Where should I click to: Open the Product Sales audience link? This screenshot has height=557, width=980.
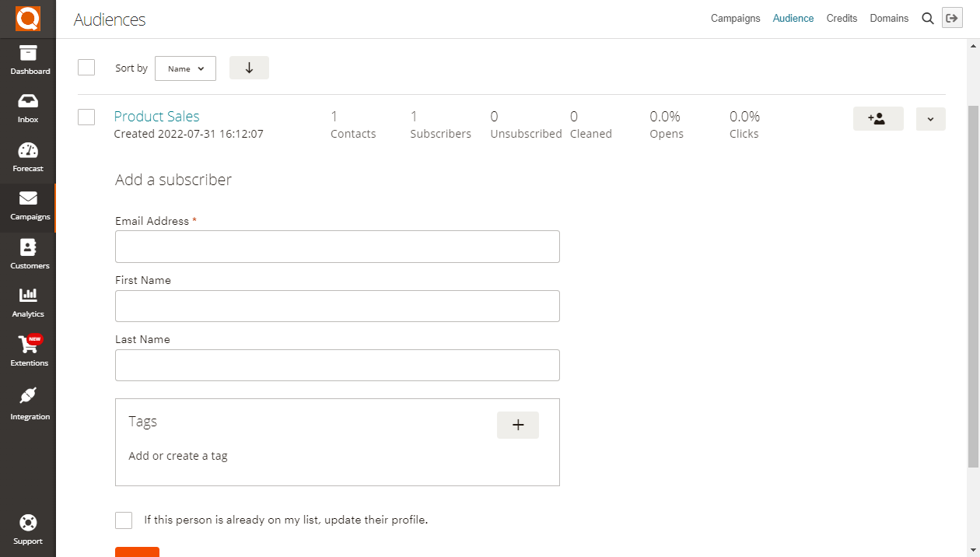point(156,117)
